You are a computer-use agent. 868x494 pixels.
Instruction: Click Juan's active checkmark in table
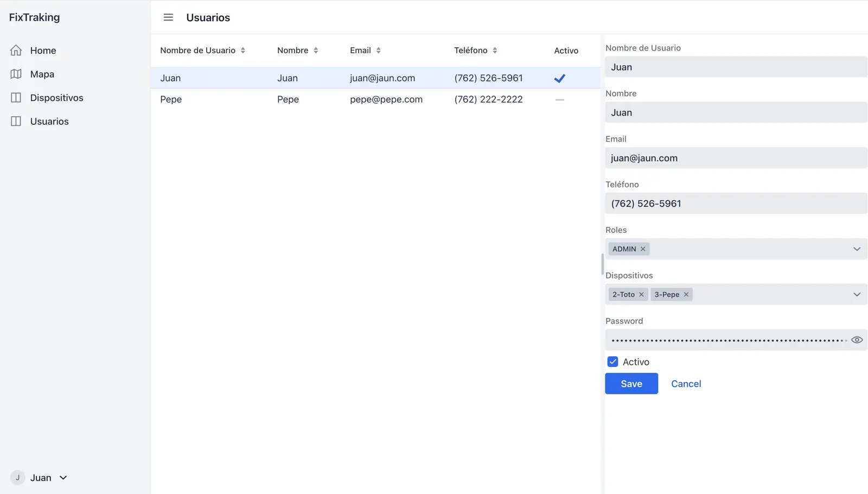(x=560, y=78)
